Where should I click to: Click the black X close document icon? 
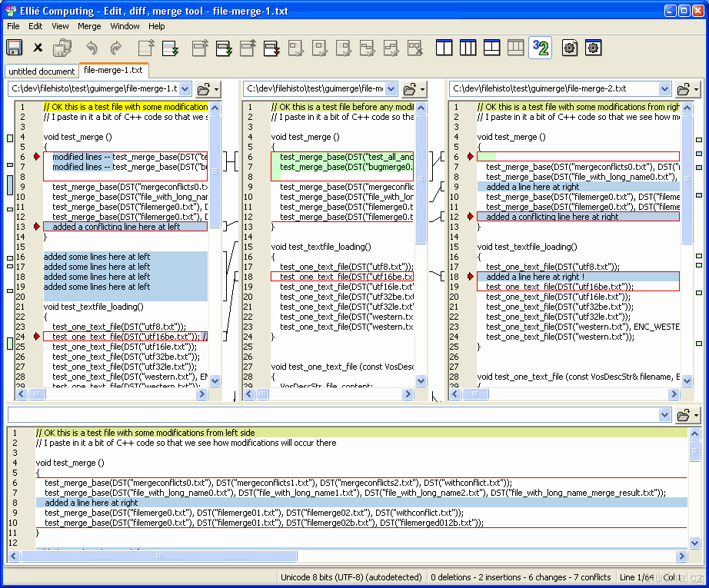click(x=38, y=48)
